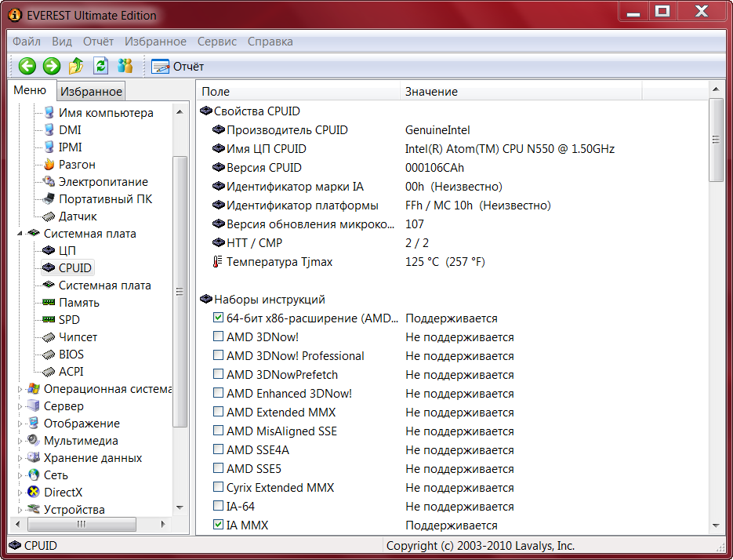Click the tree horizontal scrollbar thumb
This screenshot has height=560, width=733.
tap(82, 524)
